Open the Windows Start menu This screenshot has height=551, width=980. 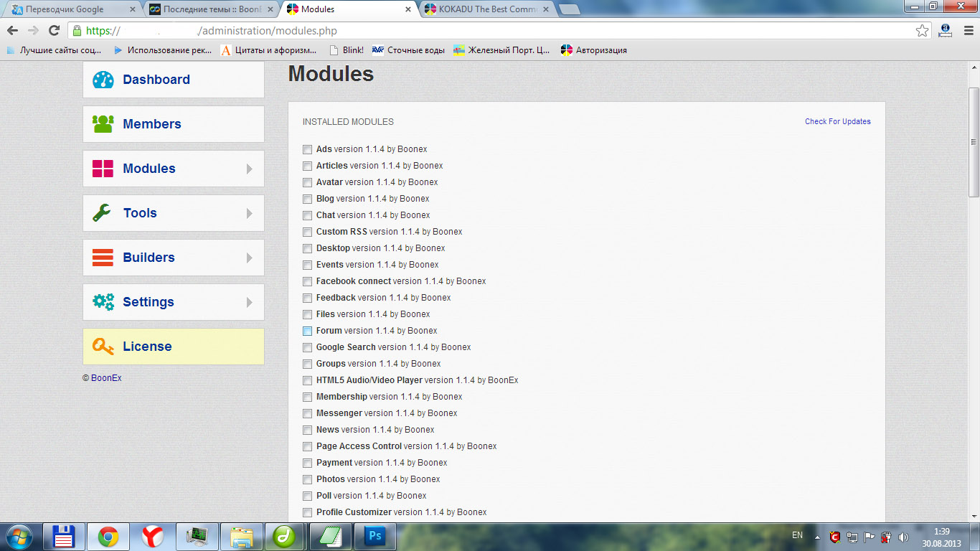coord(18,536)
